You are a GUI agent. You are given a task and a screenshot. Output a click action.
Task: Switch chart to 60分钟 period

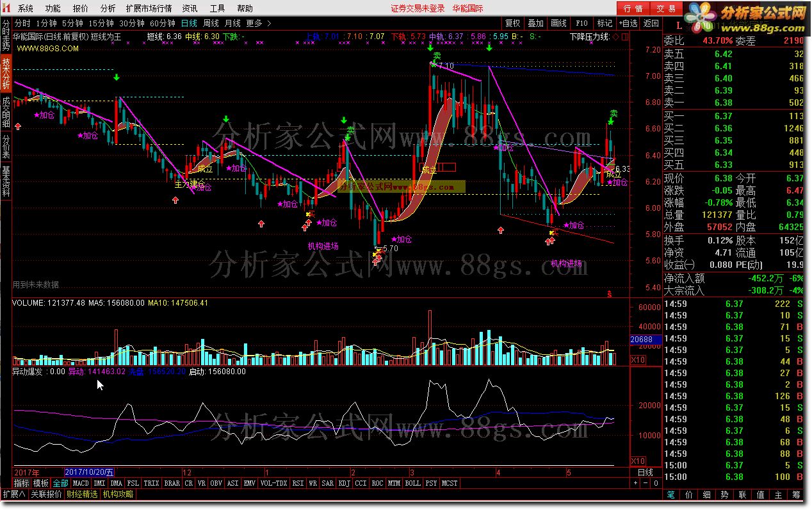click(x=162, y=23)
